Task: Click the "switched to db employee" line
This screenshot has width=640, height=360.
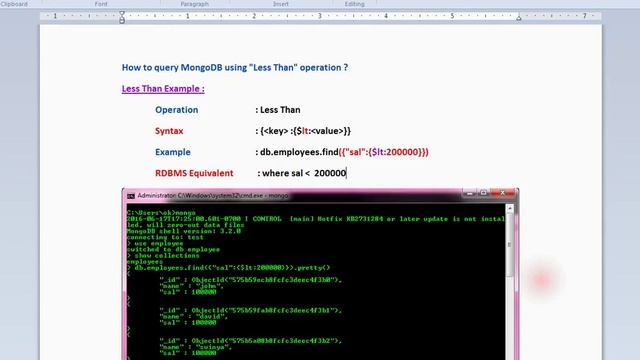Action: [x=173, y=249]
